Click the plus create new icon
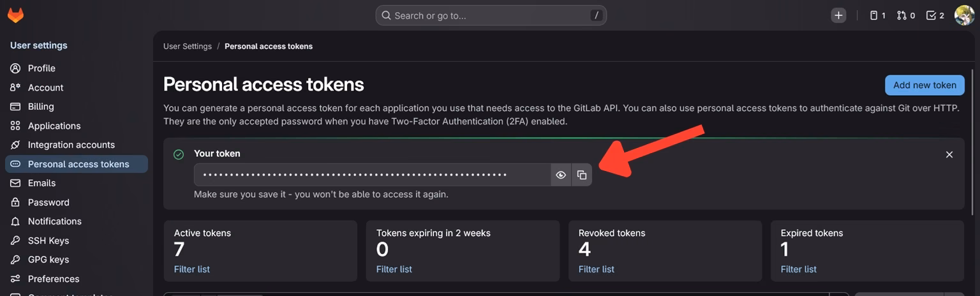Viewport: 980px width, 296px height. point(838,15)
